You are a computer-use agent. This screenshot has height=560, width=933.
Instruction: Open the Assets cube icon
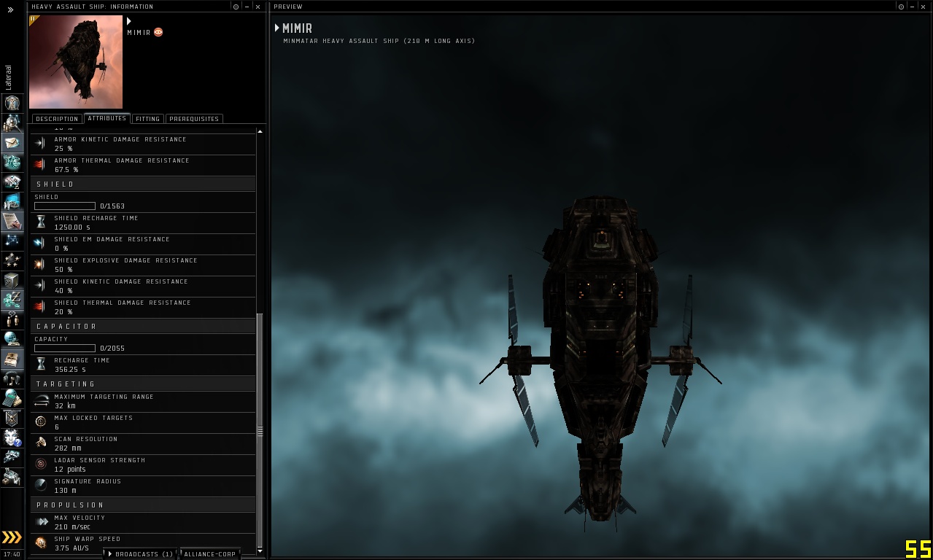(12, 280)
